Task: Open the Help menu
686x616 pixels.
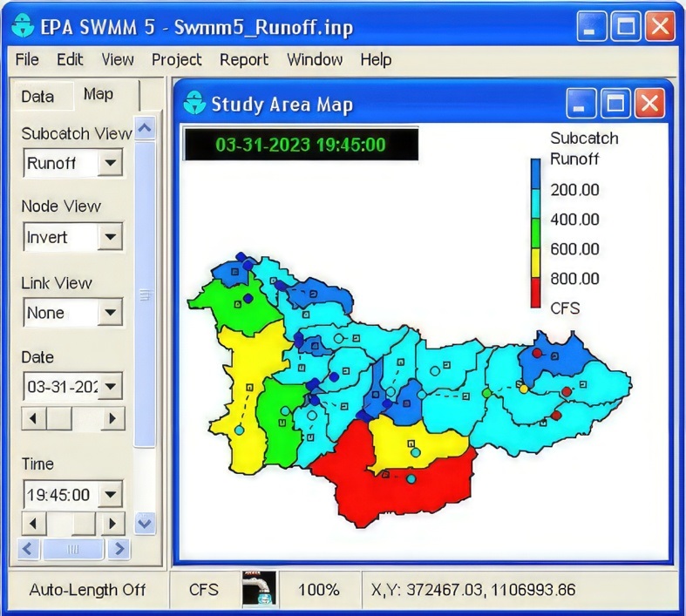Action: coord(376,59)
